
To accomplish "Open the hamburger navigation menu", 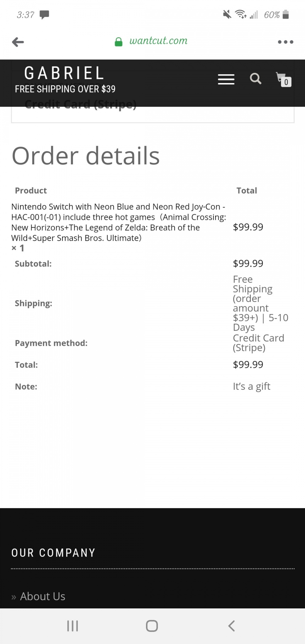I will click(226, 79).
